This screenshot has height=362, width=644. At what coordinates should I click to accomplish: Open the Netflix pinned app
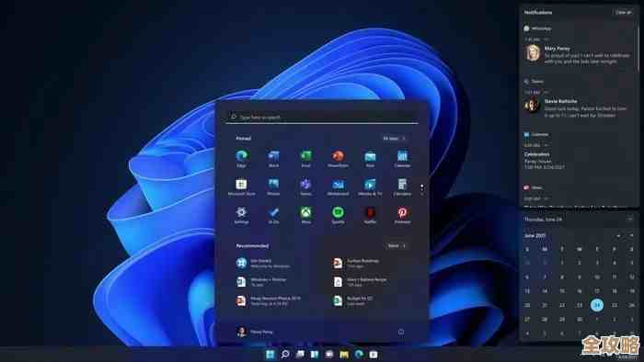[370, 215]
